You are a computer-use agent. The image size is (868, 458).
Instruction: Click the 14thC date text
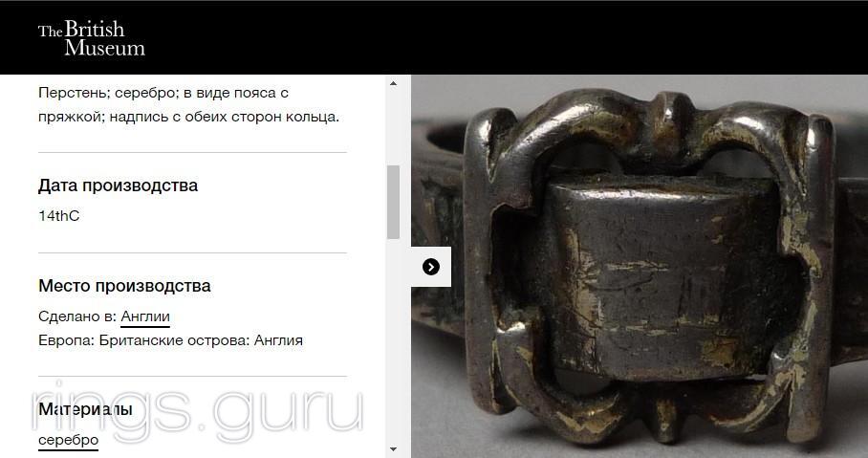(58, 216)
